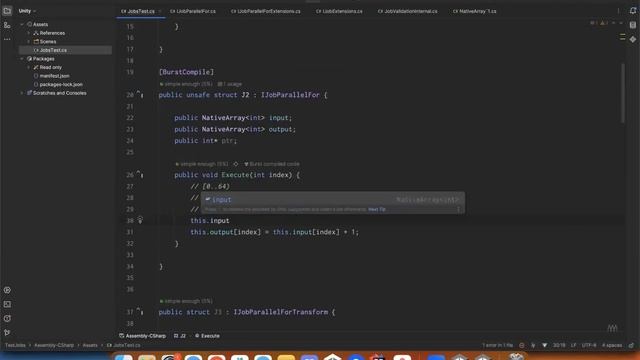Click the file analysis lines icon near scrollbar
The width and height of the screenshot is (640, 360).
pos(622,38)
